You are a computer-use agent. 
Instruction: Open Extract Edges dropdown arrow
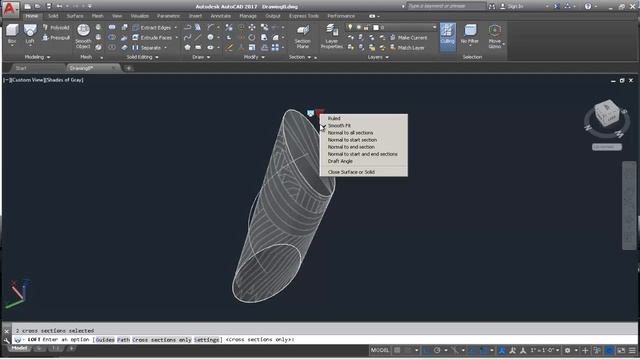(x=176, y=28)
